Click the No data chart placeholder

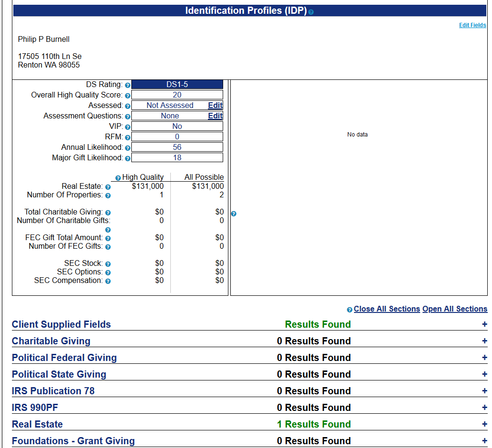coord(357,135)
